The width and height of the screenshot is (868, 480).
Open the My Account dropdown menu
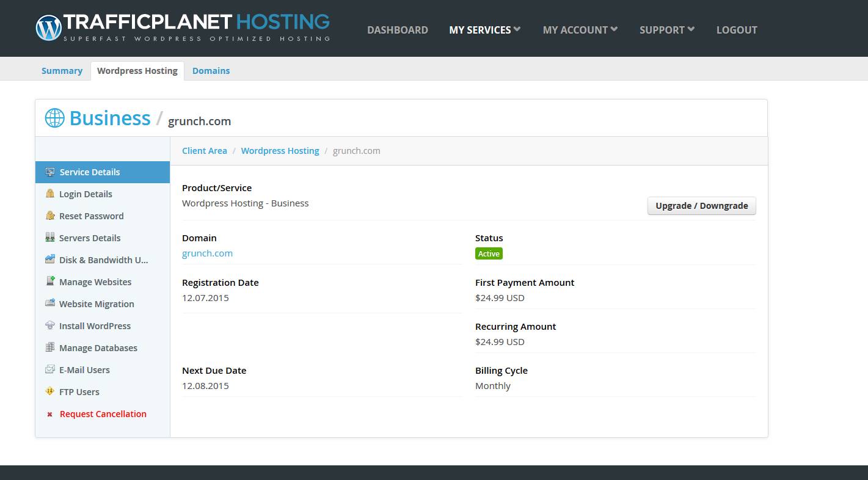[x=580, y=30]
